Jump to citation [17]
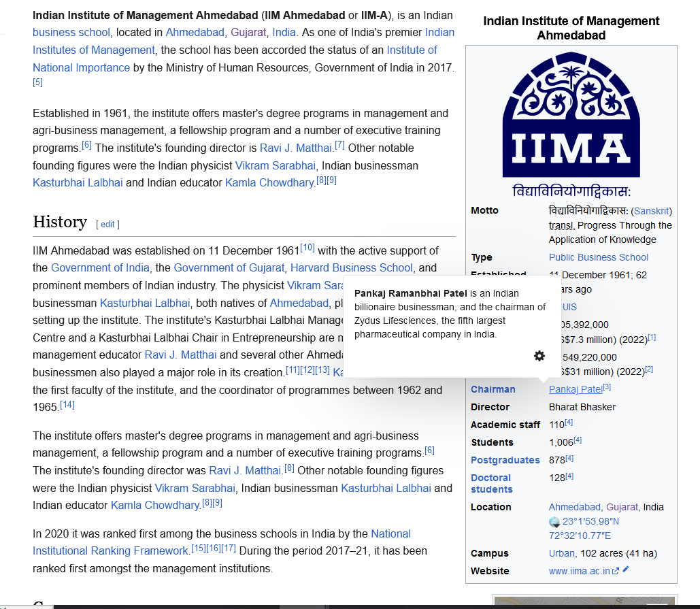The width and height of the screenshot is (700, 609). 229,548
